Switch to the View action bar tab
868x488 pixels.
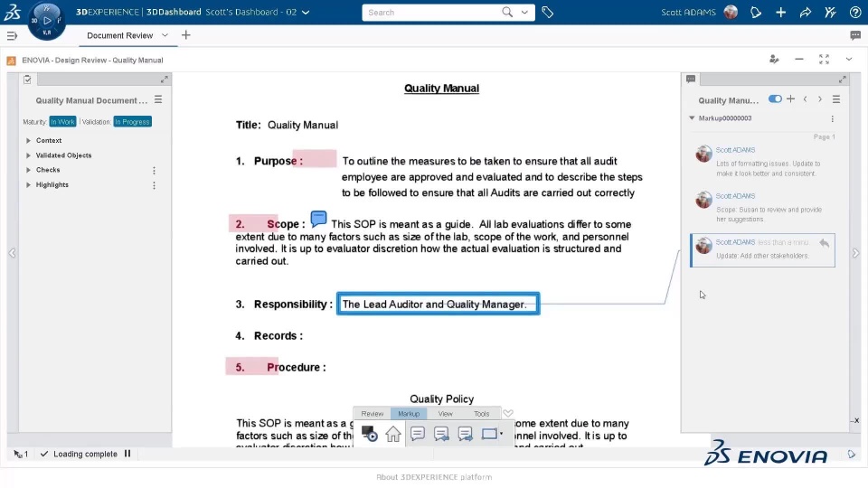click(445, 413)
